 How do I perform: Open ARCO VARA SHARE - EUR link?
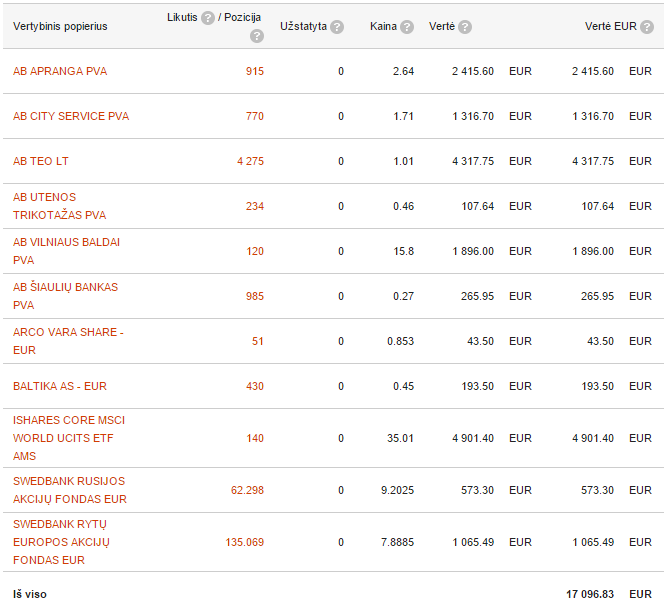pos(68,341)
